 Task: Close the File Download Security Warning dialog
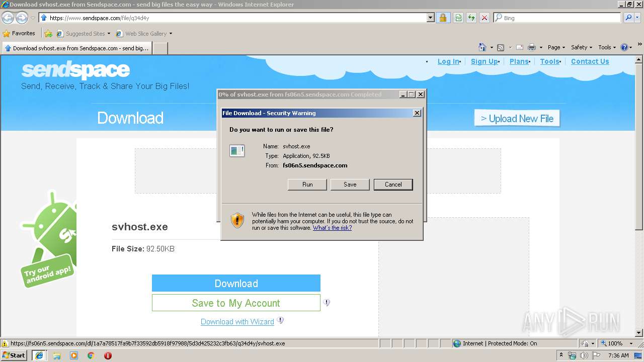417,113
